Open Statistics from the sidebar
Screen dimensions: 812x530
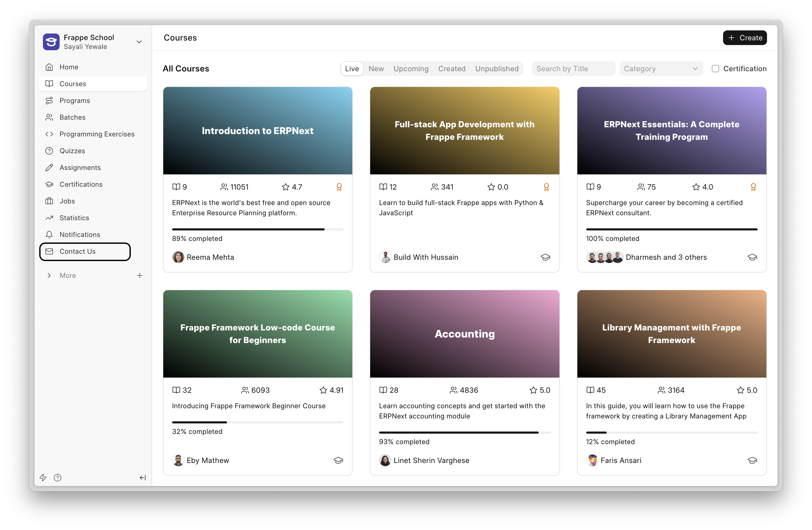click(x=74, y=218)
